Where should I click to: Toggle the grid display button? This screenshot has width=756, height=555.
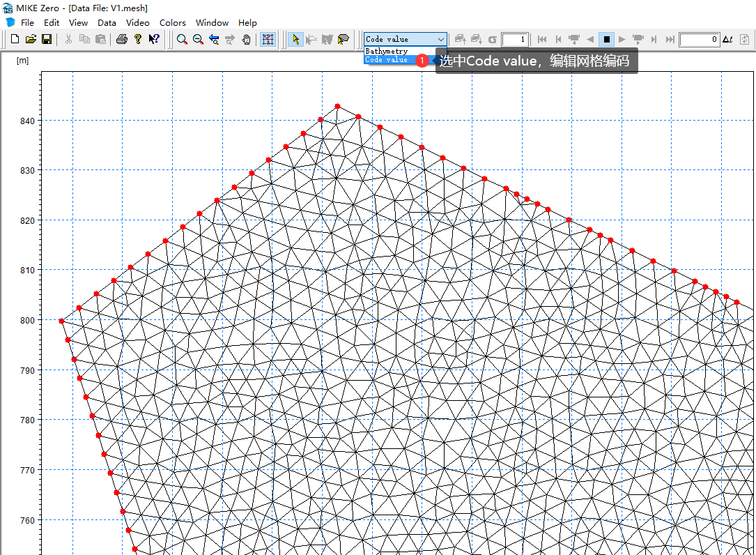[x=268, y=40]
